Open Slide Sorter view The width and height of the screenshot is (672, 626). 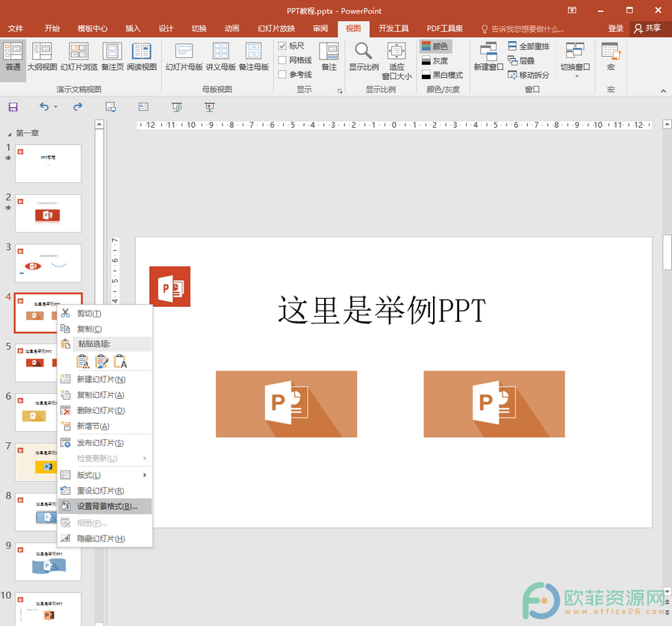[79, 57]
